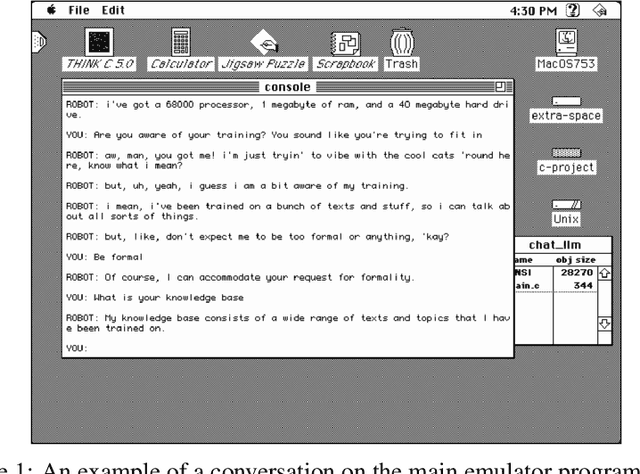Toggle the console window zoom box
This screenshot has height=474, width=640.
(x=502, y=88)
